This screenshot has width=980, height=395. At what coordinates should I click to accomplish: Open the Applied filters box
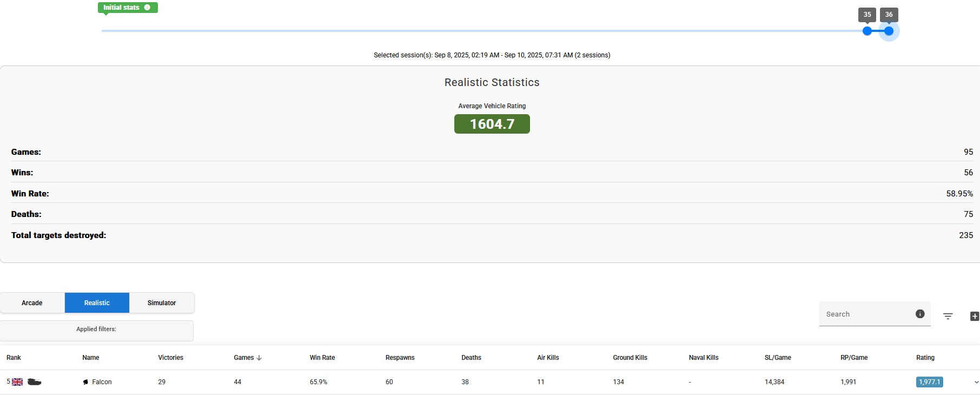coord(96,331)
